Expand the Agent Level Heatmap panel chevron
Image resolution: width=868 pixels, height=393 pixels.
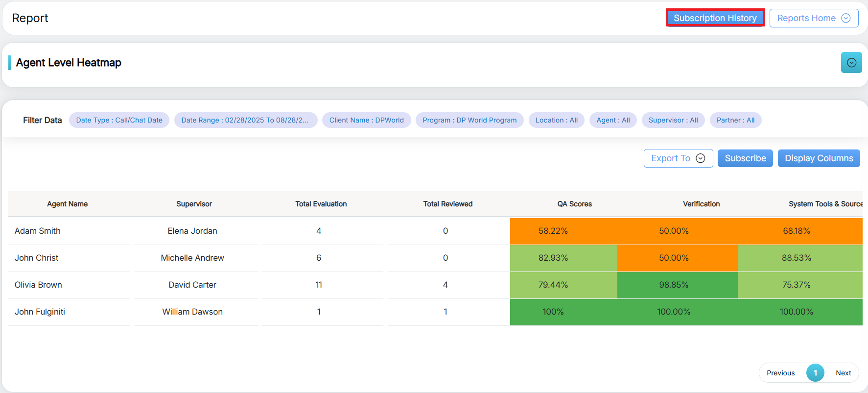[851, 63]
